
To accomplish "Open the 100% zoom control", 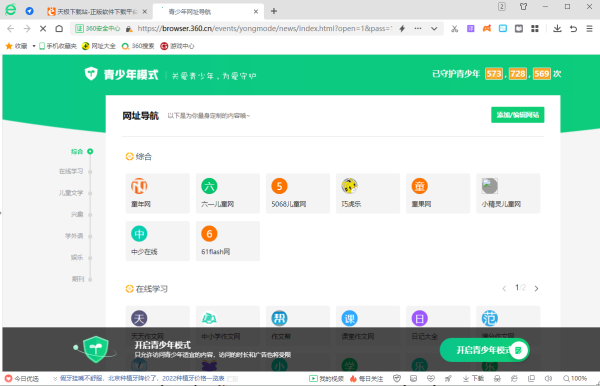I will [575, 379].
